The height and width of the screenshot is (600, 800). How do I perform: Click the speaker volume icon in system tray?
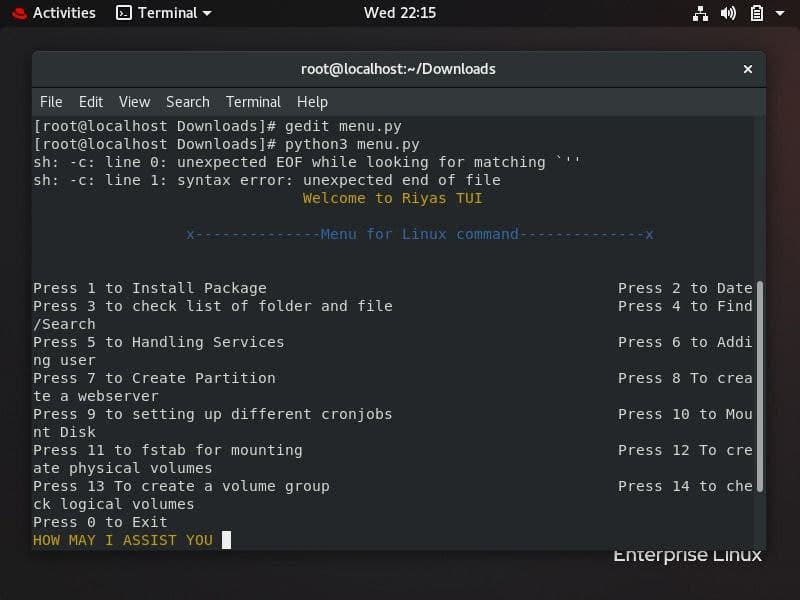(727, 13)
